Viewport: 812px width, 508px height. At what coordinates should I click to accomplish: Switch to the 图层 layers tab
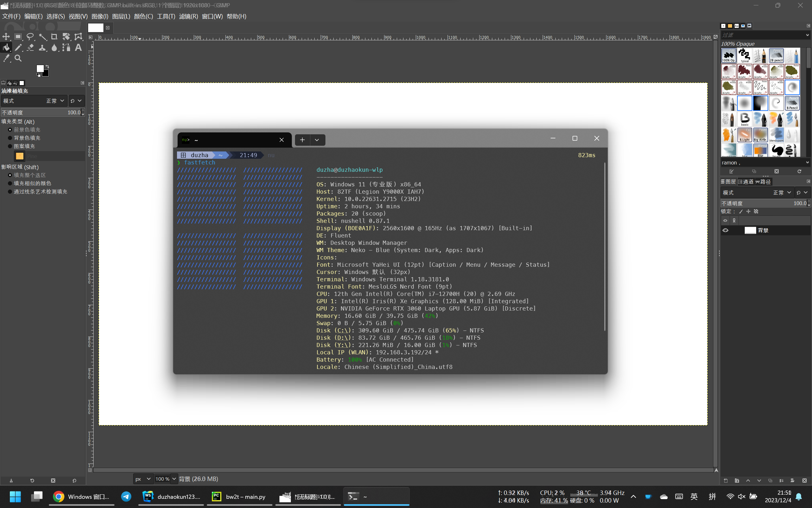(729, 182)
